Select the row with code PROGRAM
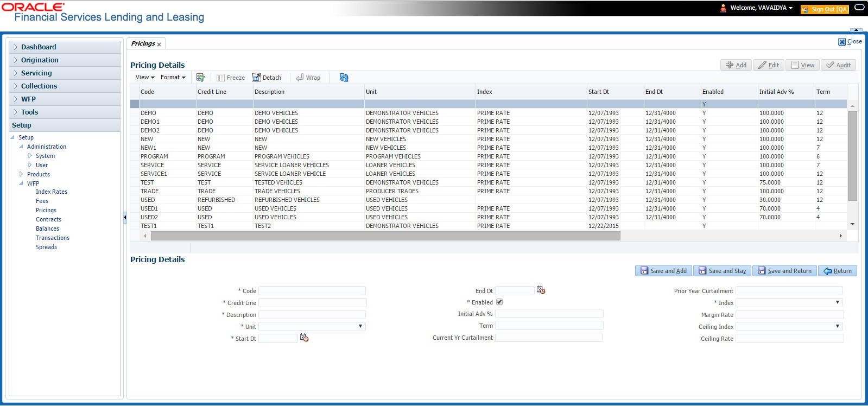The height and width of the screenshot is (406, 868). 488,156
